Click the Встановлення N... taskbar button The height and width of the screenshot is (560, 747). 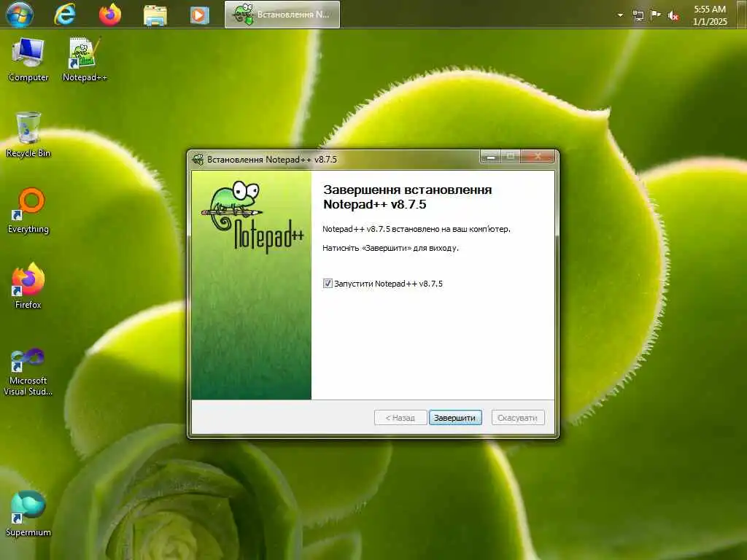[x=282, y=15]
